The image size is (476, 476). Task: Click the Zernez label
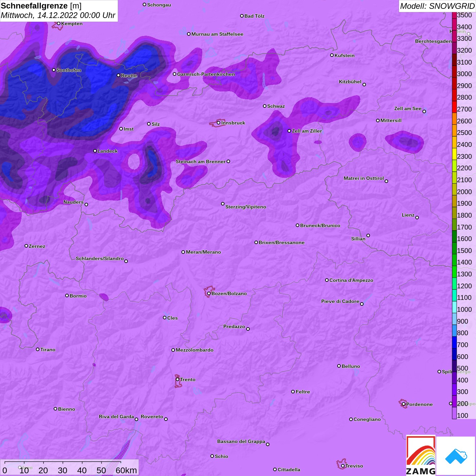(x=37, y=246)
